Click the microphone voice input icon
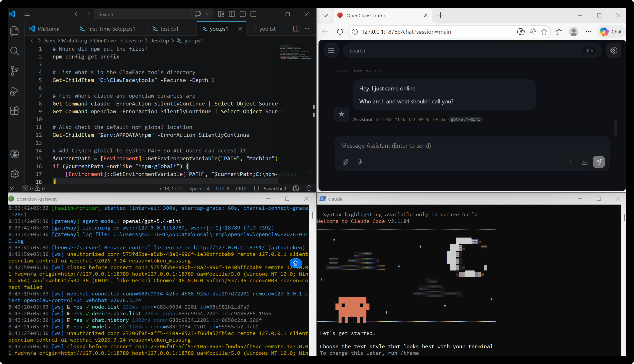Screen dimensions: 634x364 click(x=360, y=162)
